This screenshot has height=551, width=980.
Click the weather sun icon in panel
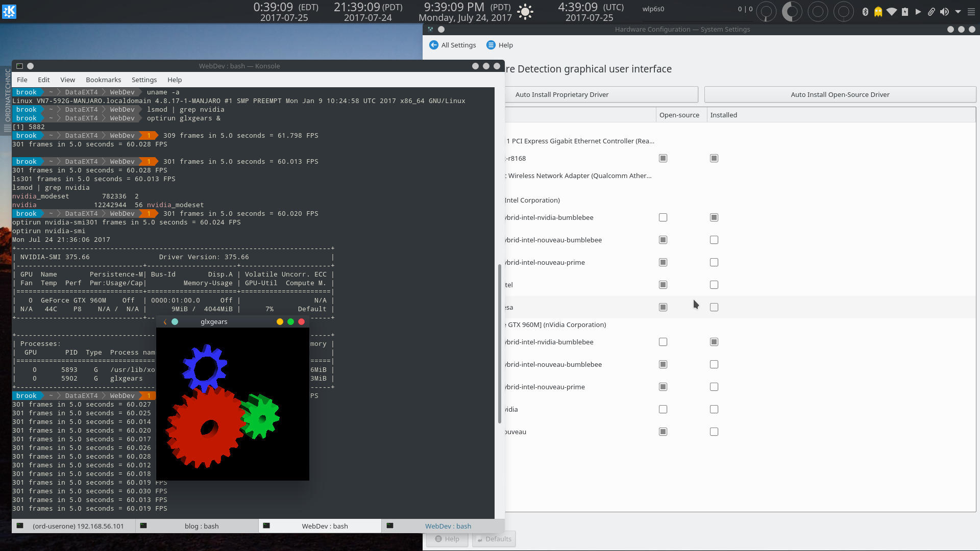tap(525, 11)
